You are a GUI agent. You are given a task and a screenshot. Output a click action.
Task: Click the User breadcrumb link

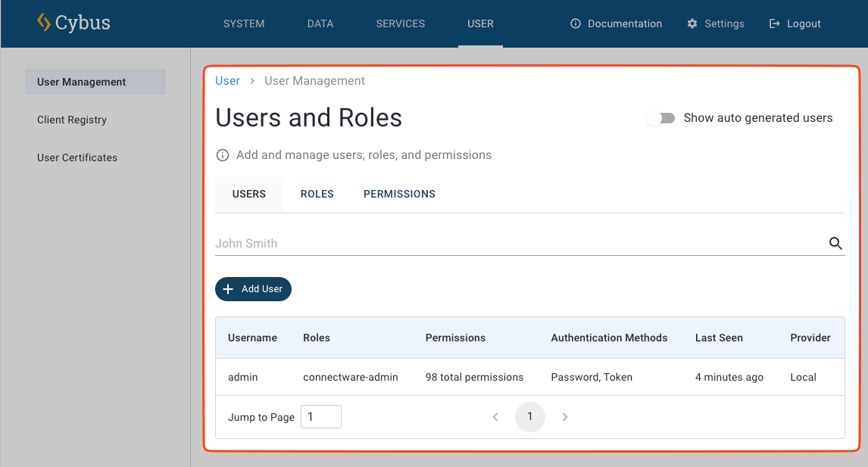pyautogui.click(x=227, y=81)
